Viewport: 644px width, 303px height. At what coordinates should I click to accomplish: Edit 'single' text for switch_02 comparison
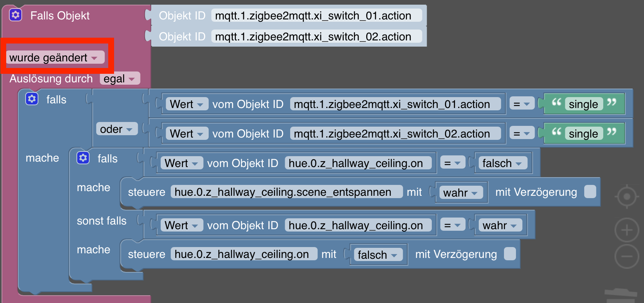coord(583,134)
